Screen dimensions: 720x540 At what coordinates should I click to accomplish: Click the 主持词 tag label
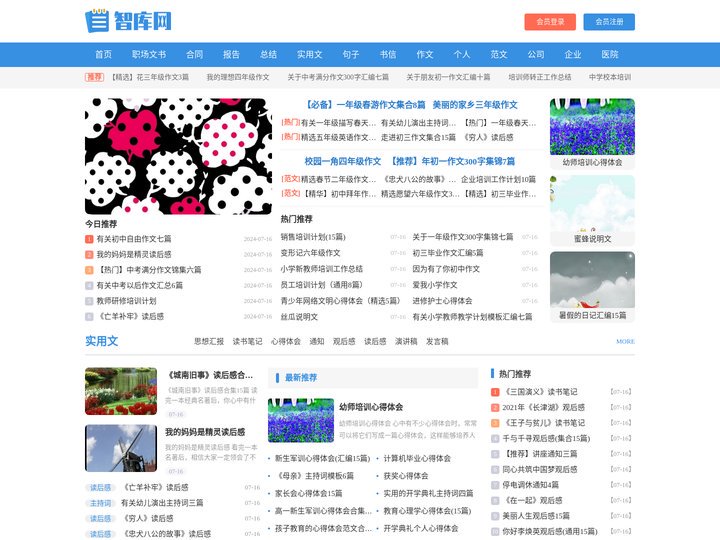click(x=100, y=503)
